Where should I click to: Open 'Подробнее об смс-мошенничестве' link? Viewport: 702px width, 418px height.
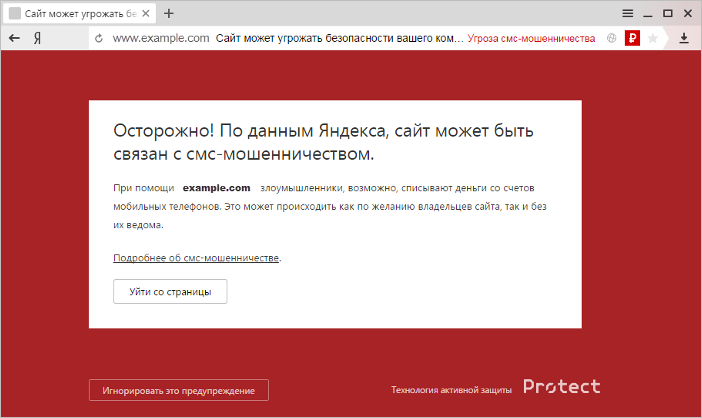[196, 258]
